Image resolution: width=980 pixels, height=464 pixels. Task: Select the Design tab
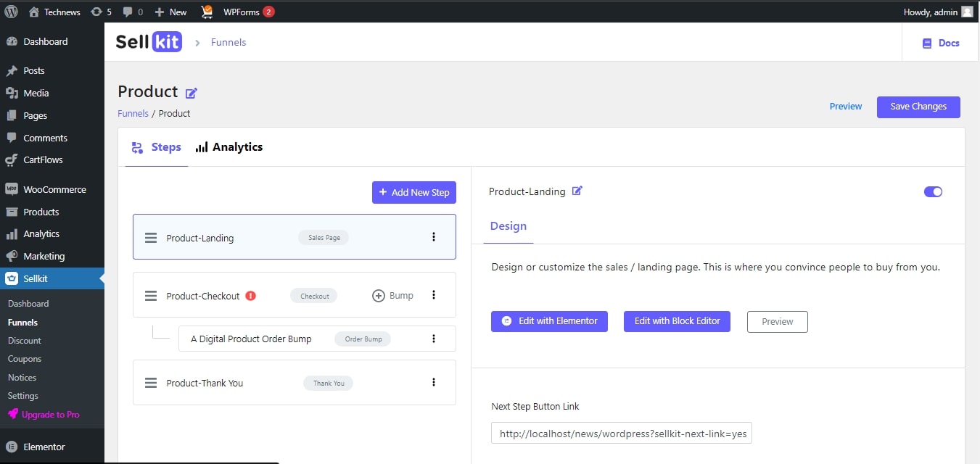508,226
